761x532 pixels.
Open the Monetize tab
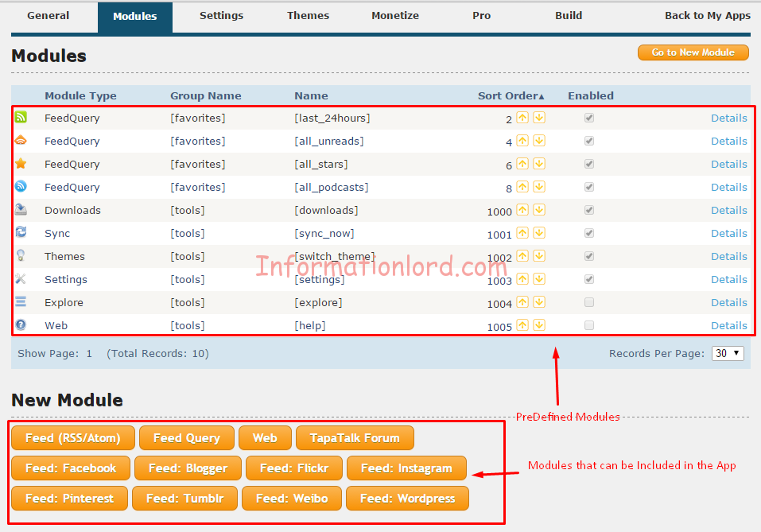click(x=394, y=16)
